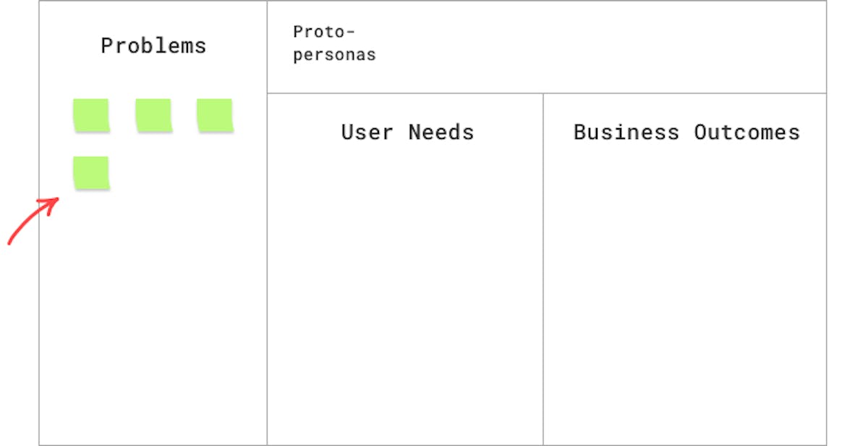Select the green sticky the red arrow points to
868x446 pixels.
point(91,173)
